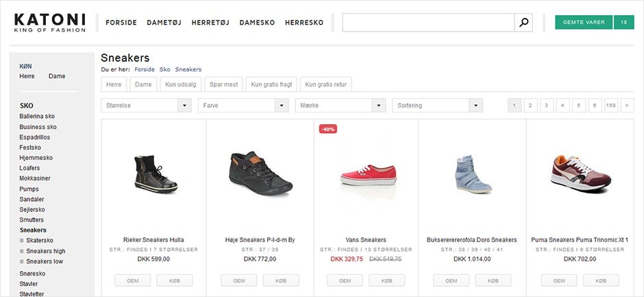Select the Skatersko subcategory
This screenshot has height=297, width=644.
[40, 241]
